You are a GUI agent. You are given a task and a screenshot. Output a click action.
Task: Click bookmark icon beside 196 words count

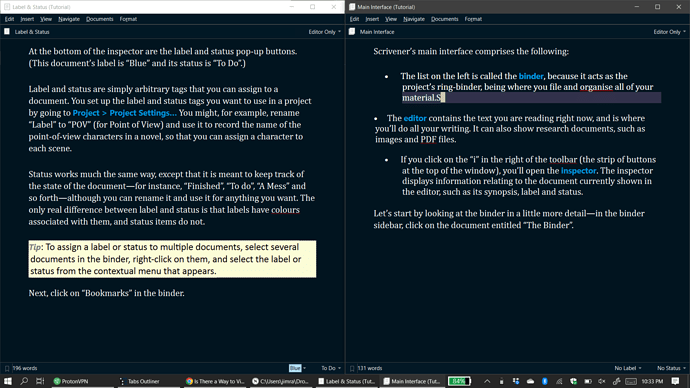point(7,368)
